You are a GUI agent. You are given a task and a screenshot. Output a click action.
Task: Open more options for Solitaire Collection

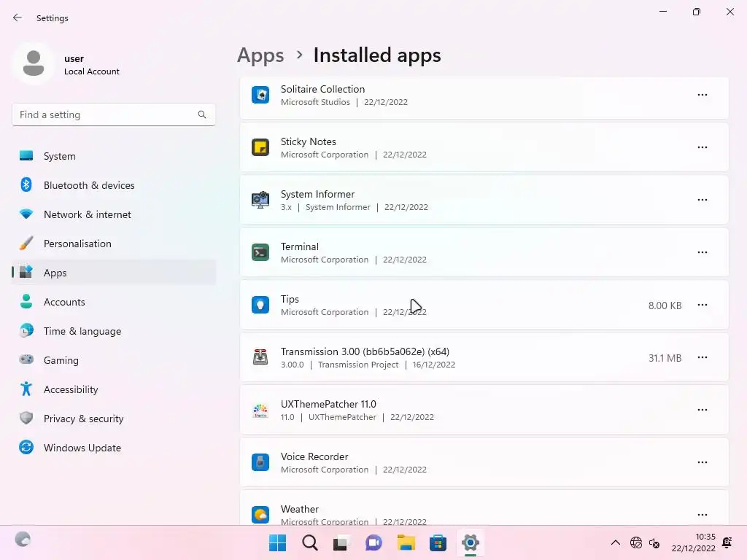click(x=703, y=95)
